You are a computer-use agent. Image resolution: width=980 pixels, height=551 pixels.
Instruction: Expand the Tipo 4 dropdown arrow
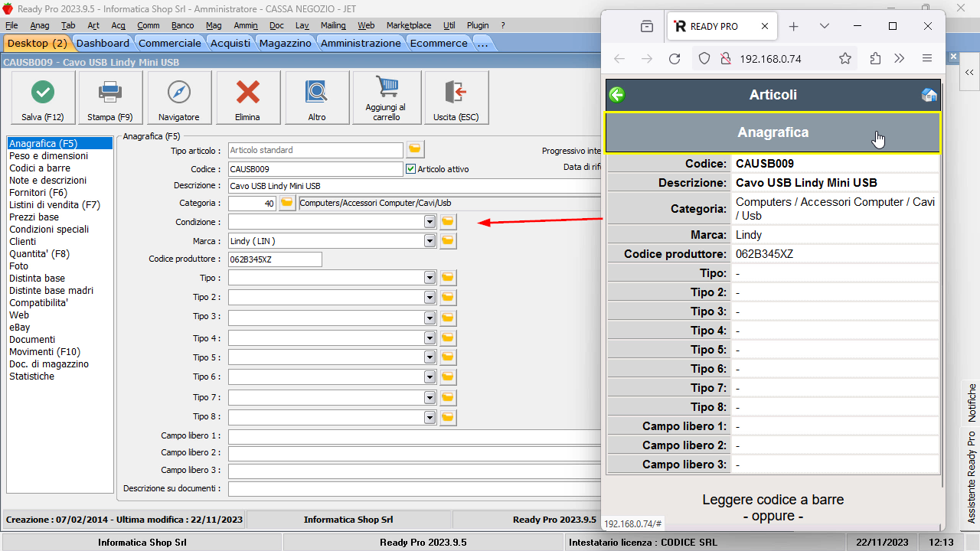pos(430,337)
